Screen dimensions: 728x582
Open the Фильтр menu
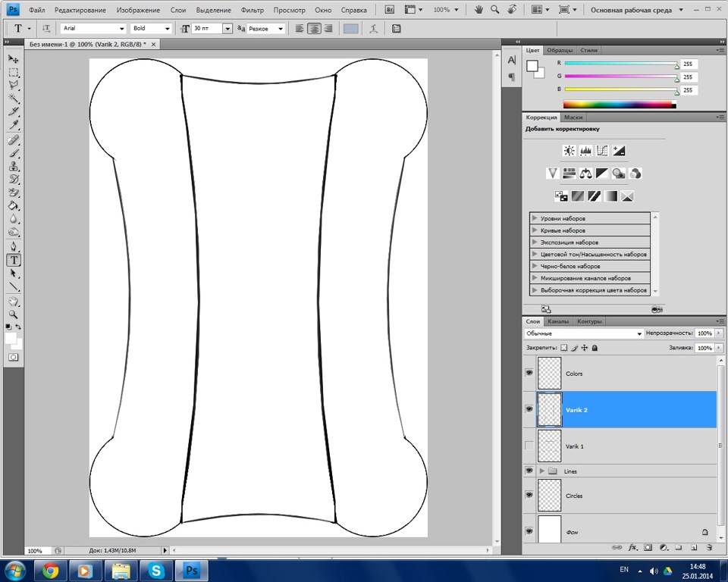point(252,11)
